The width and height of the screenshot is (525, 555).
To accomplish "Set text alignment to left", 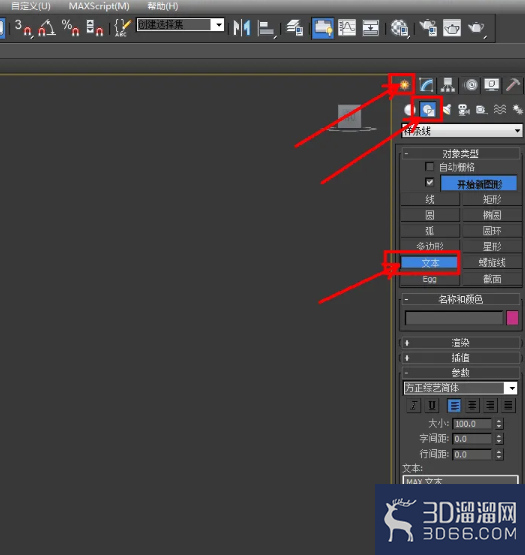I will (x=454, y=405).
